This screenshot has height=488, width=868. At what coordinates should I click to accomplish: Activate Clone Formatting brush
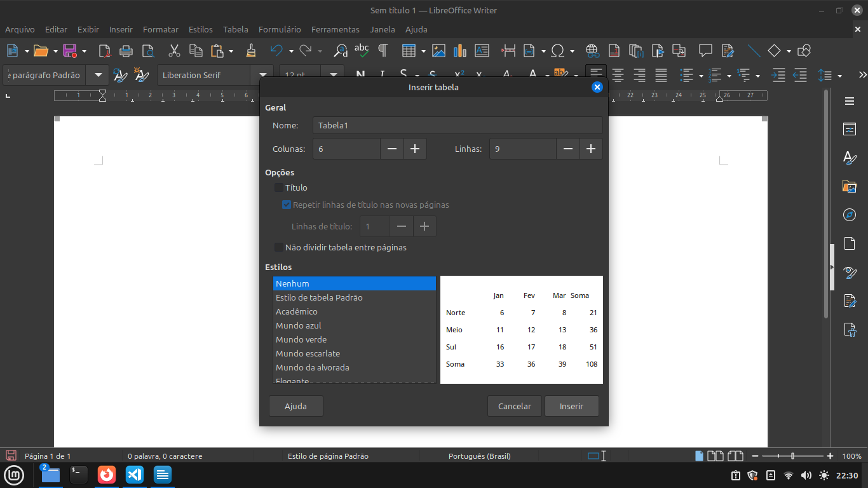(251, 51)
